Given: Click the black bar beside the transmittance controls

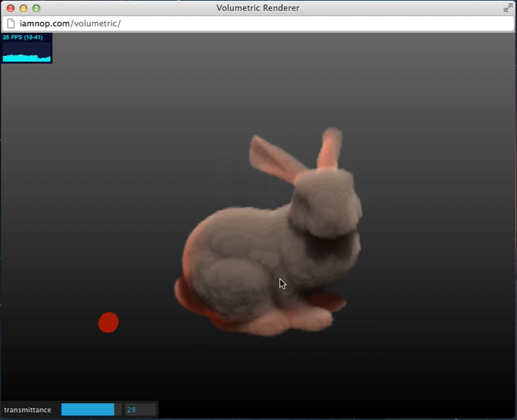Looking at the screenshot, I should coord(289,409).
